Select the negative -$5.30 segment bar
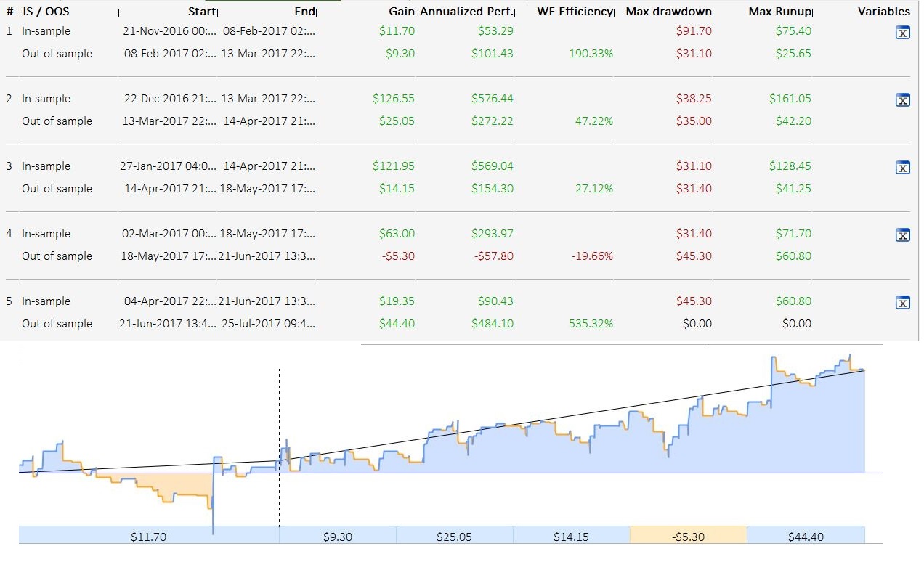Image resolution: width=924 pixels, height=562 pixels. pos(688,537)
